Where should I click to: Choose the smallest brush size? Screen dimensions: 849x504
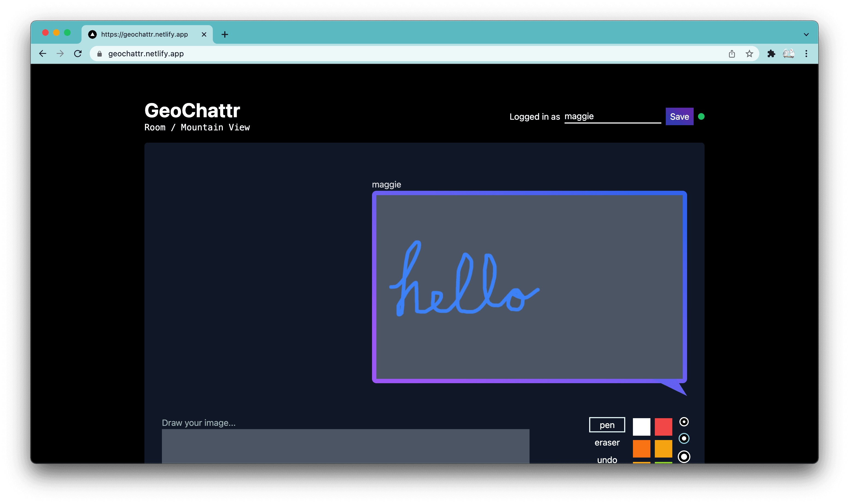click(x=684, y=422)
